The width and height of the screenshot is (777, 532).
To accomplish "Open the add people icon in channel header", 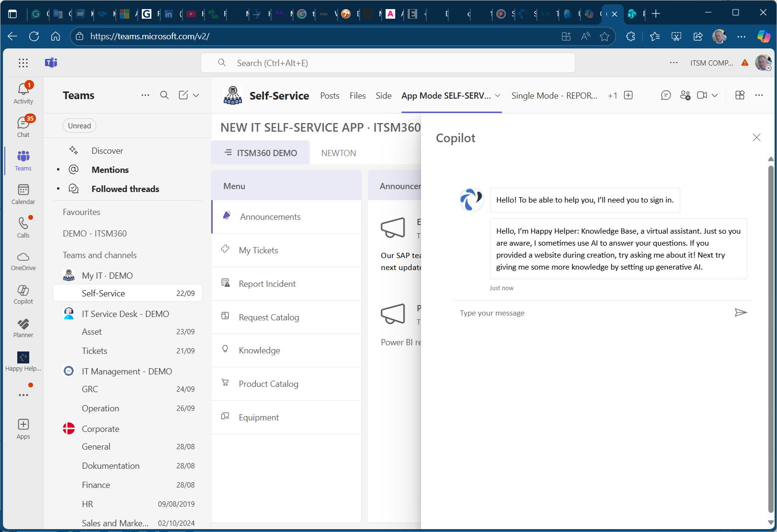I will [685, 95].
